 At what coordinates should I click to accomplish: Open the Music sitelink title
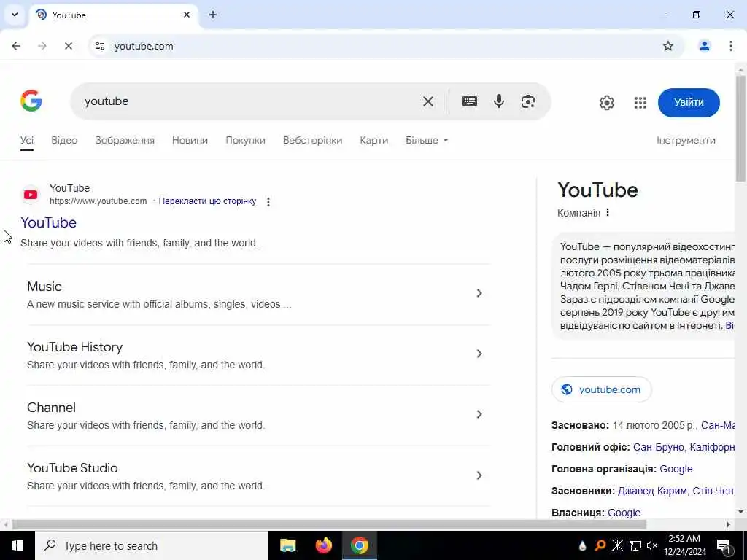[44, 286]
